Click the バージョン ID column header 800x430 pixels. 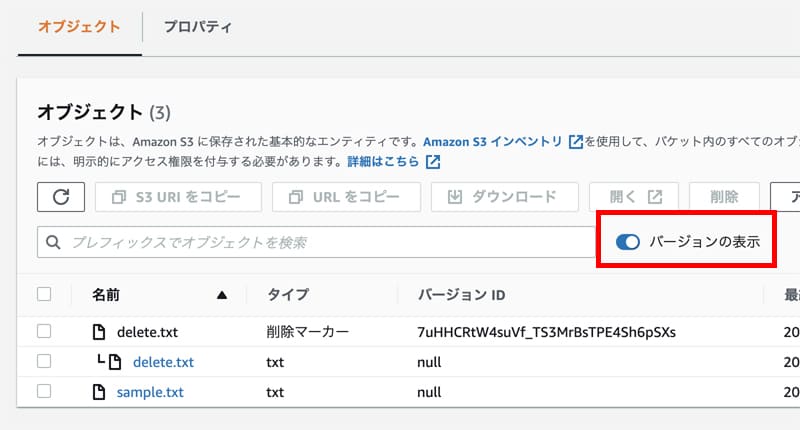click(x=461, y=295)
